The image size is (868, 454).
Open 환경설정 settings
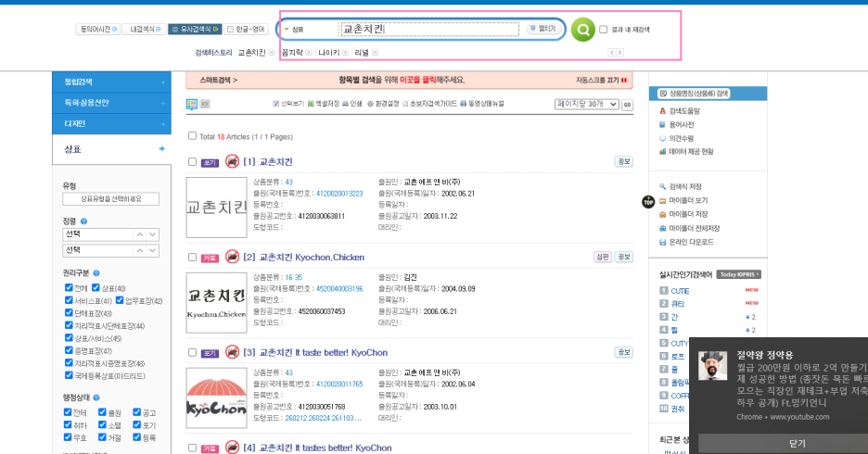(x=383, y=104)
